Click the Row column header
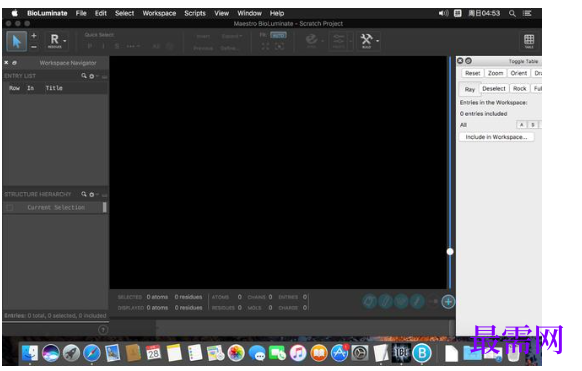 (x=14, y=88)
